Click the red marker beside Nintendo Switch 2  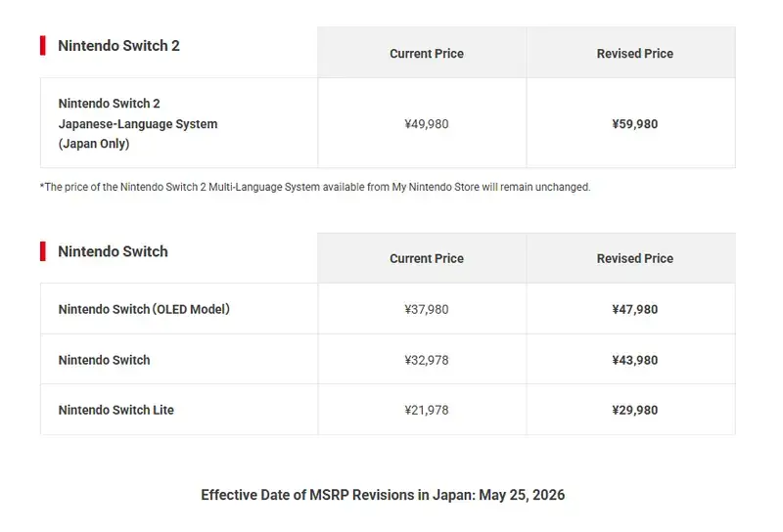[43, 45]
